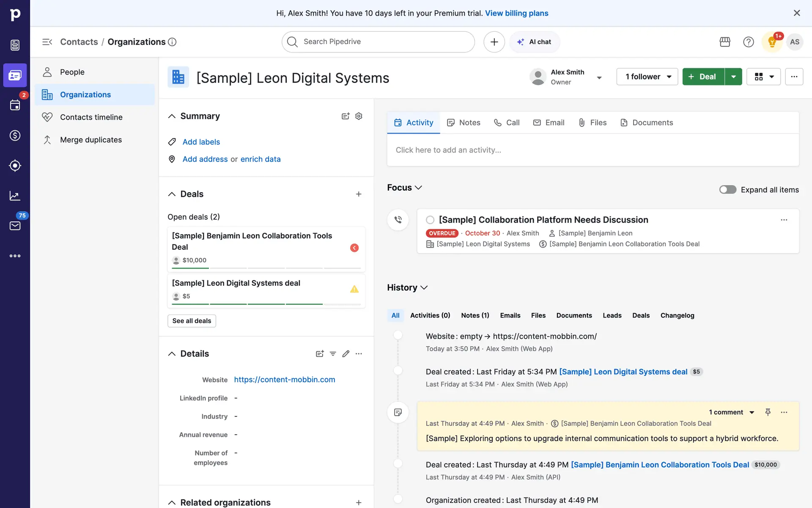Open the Leads target icon in sidebar
Image resolution: width=812 pixels, height=508 pixels.
pyautogui.click(x=15, y=166)
